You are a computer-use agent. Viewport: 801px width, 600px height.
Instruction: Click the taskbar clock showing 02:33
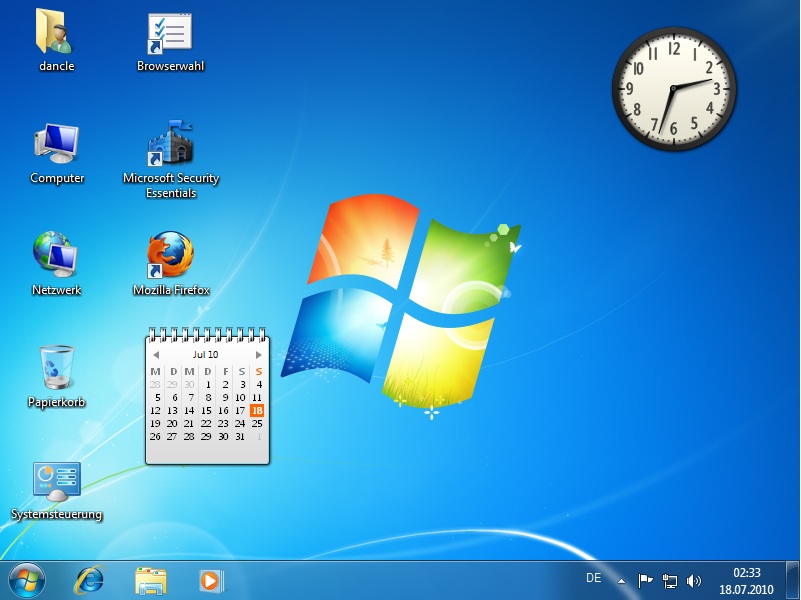[x=747, y=580]
